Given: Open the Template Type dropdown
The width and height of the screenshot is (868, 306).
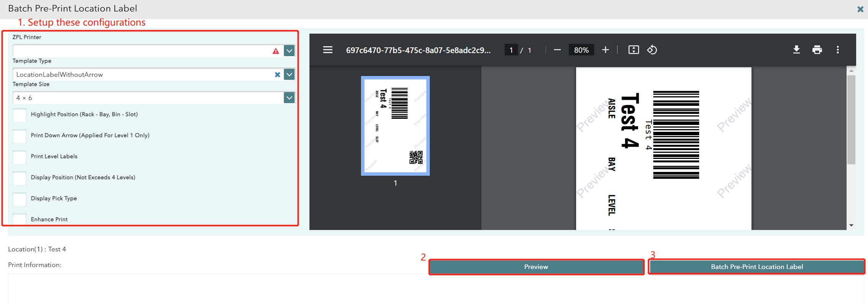Looking at the screenshot, I should coord(289,74).
